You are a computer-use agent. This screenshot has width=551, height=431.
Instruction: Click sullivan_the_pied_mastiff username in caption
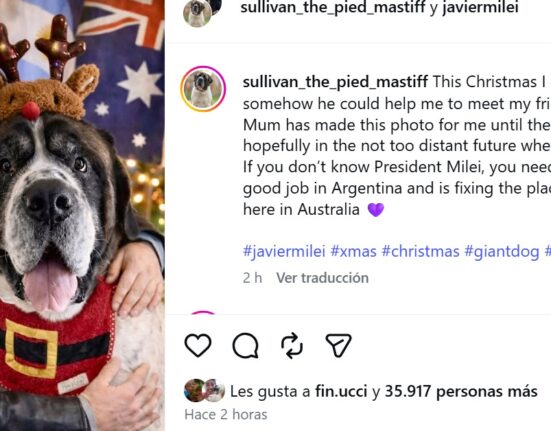[x=335, y=83]
